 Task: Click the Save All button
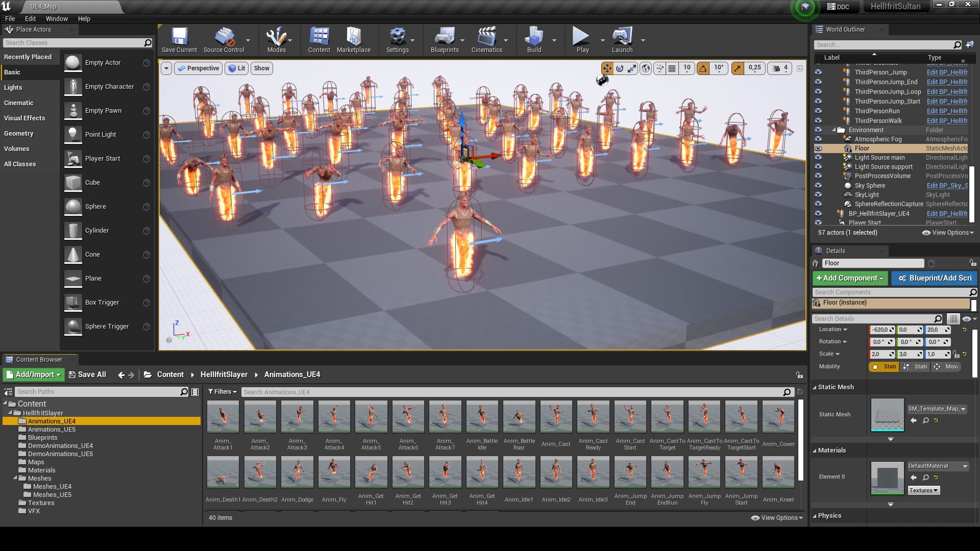tap(87, 374)
